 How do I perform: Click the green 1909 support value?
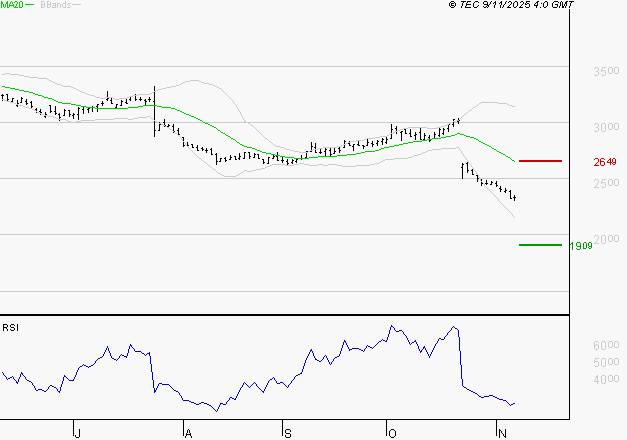pos(581,246)
